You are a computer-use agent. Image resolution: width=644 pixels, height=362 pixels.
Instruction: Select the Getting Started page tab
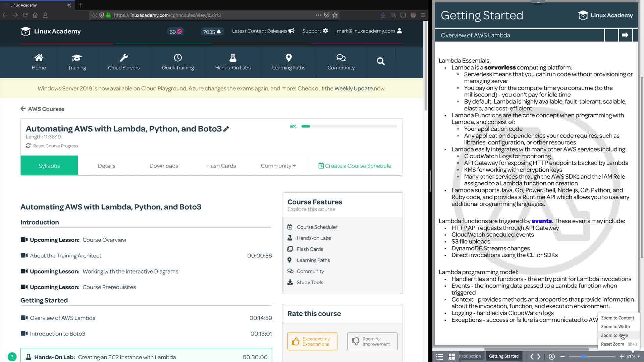click(x=503, y=356)
